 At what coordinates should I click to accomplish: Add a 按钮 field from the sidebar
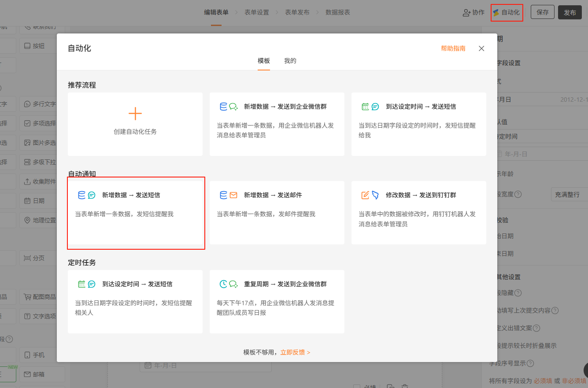click(39, 46)
